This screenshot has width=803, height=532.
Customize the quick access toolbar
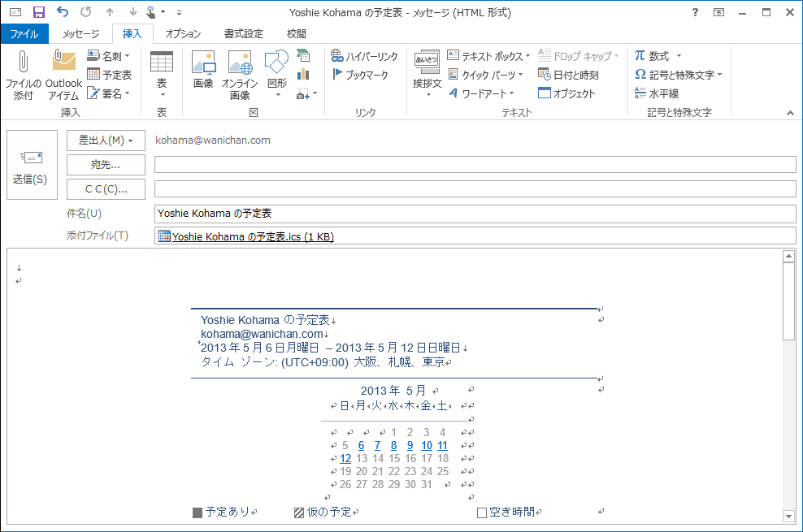179,12
